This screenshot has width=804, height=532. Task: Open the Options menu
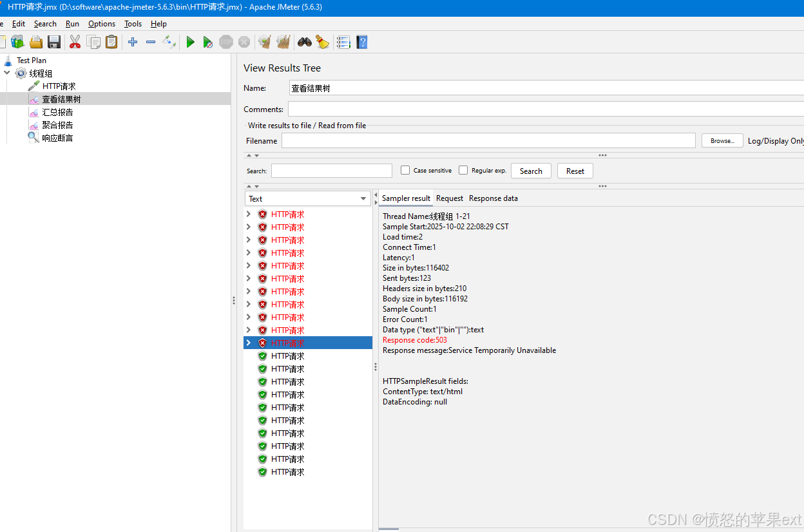[x=102, y=24]
